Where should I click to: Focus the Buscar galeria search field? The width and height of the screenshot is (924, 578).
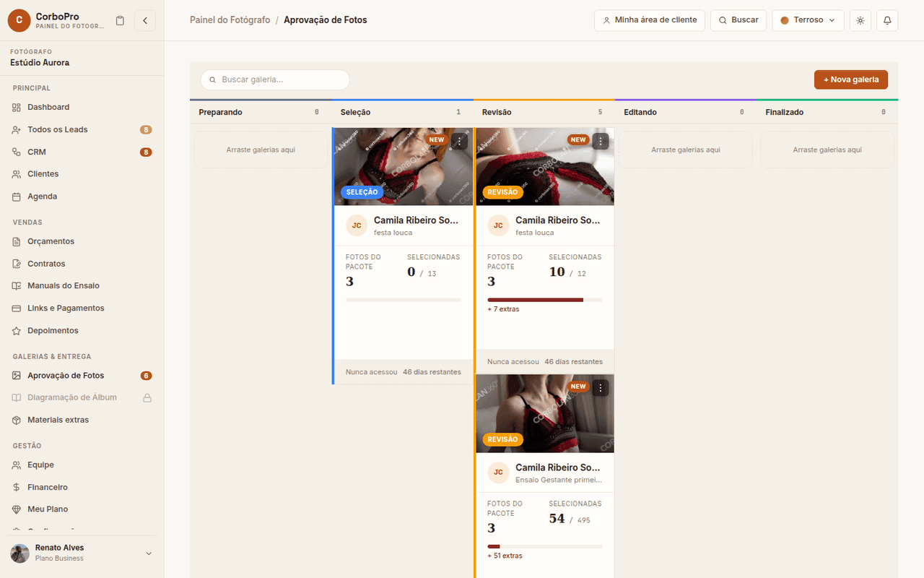point(275,79)
